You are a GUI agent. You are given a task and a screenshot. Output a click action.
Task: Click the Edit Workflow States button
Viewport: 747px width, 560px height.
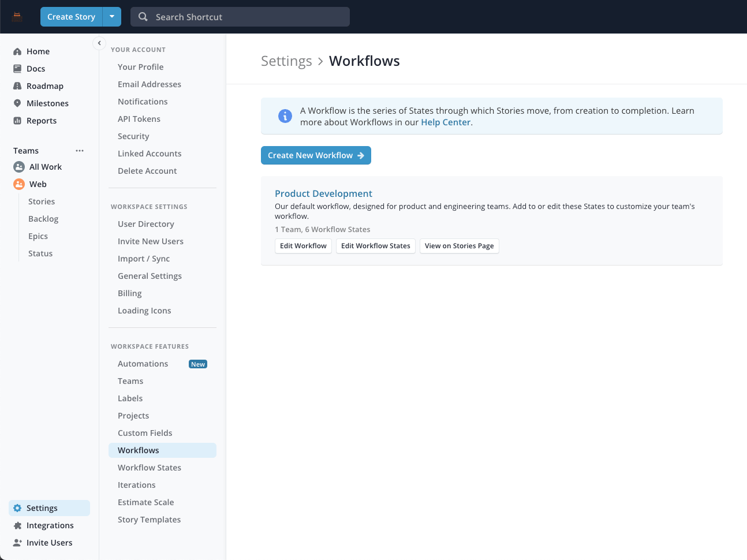coord(376,246)
